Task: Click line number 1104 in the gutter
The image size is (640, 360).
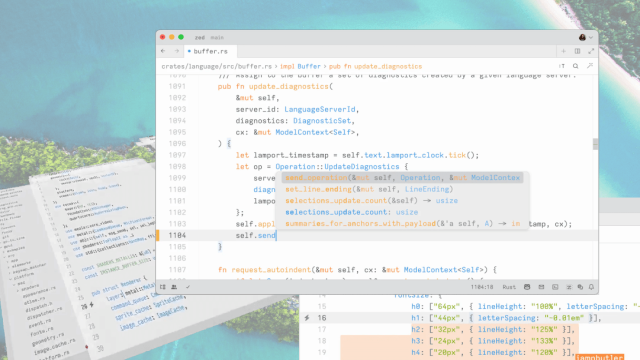Action: 177,235
